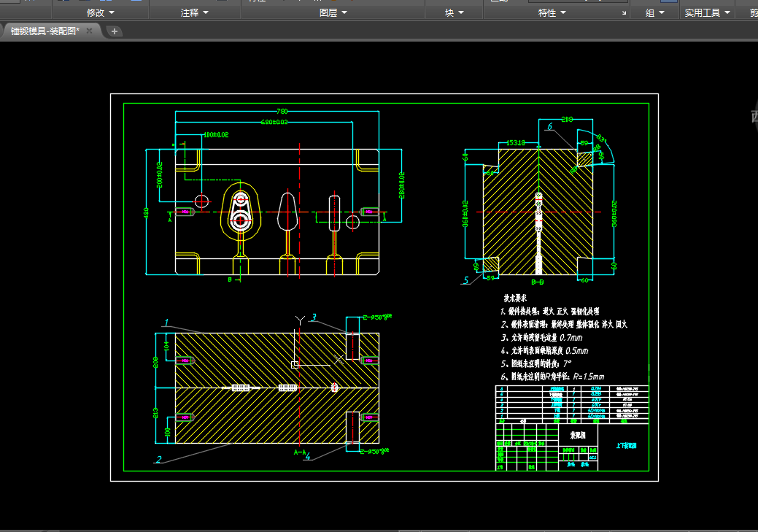The height and width of the screenshot is (532, 758).
Task: Select the 480 height dimension text
Action: coord(146,213)
